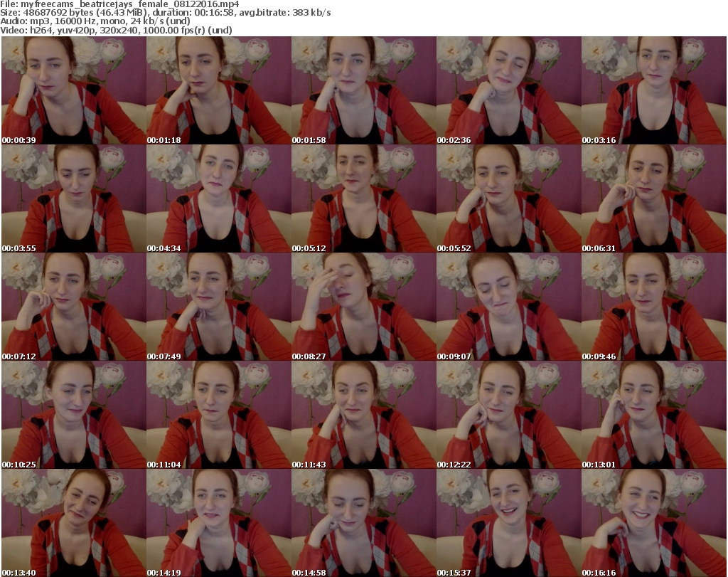This screenshot has height=577, width=728.
Task: Pick the preview frame at 00:08:27
Action: click(x=363, y=307)
